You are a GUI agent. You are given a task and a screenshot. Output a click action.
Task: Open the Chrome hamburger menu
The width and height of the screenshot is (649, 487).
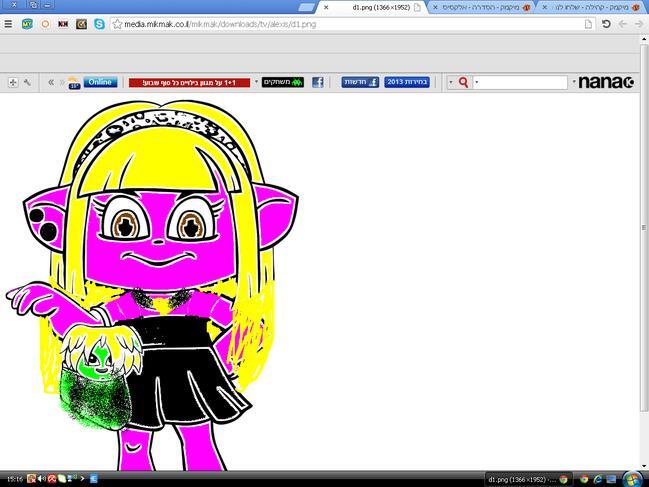point(8,24)
